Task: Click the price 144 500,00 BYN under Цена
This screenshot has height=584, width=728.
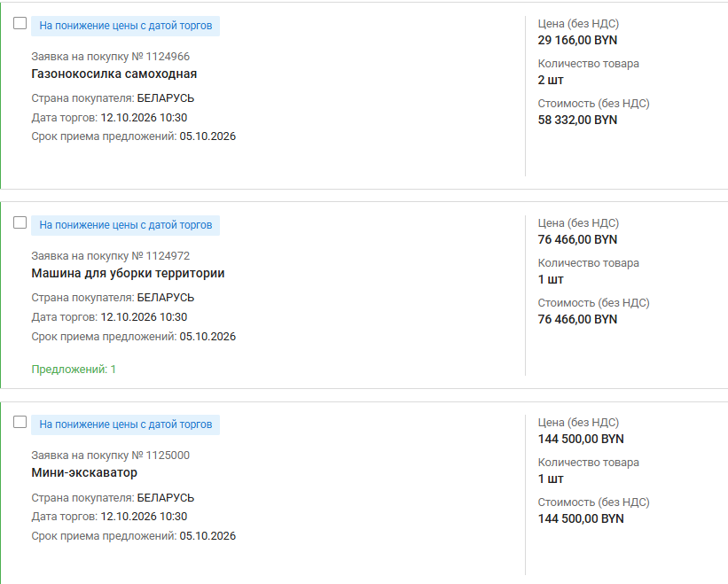Action: [581, 439]
